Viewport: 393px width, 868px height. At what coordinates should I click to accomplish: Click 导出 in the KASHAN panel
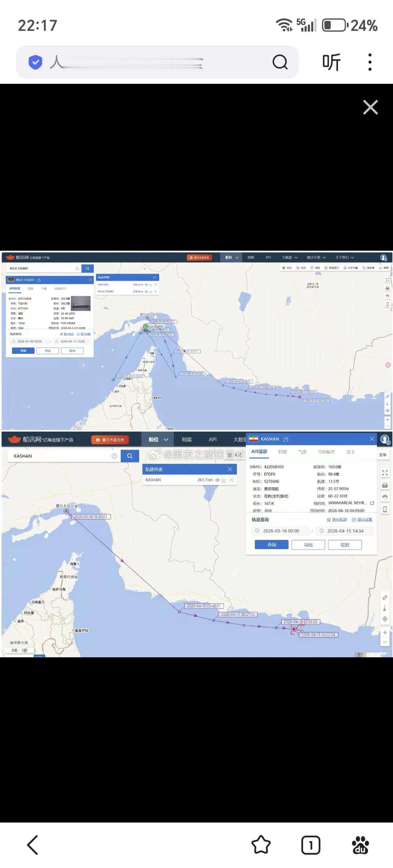308,545
